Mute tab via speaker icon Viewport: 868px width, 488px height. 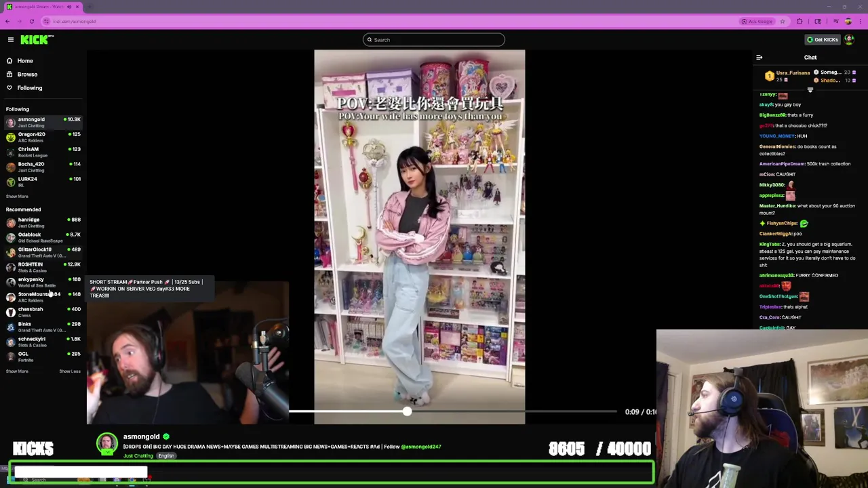(69, 7)
